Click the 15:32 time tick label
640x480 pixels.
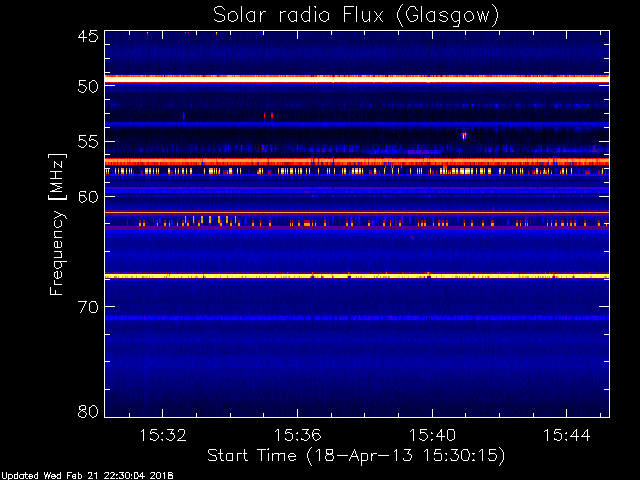[163, 436]
